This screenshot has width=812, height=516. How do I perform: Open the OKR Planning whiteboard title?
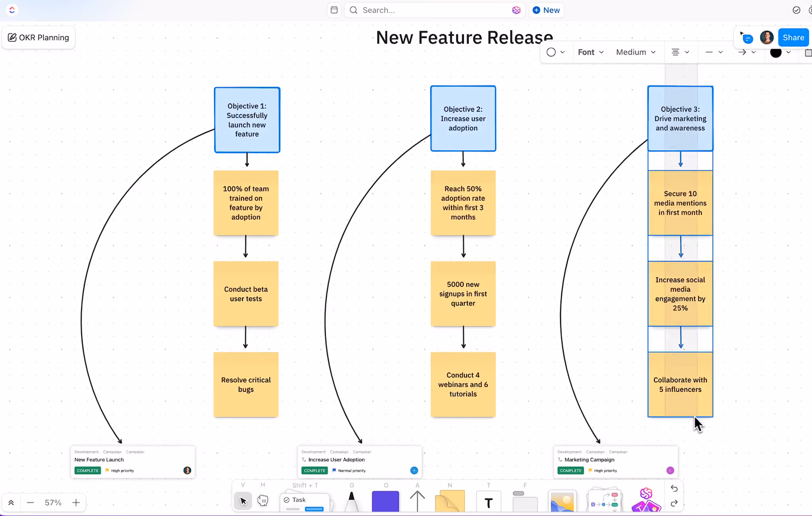[39, 37]
